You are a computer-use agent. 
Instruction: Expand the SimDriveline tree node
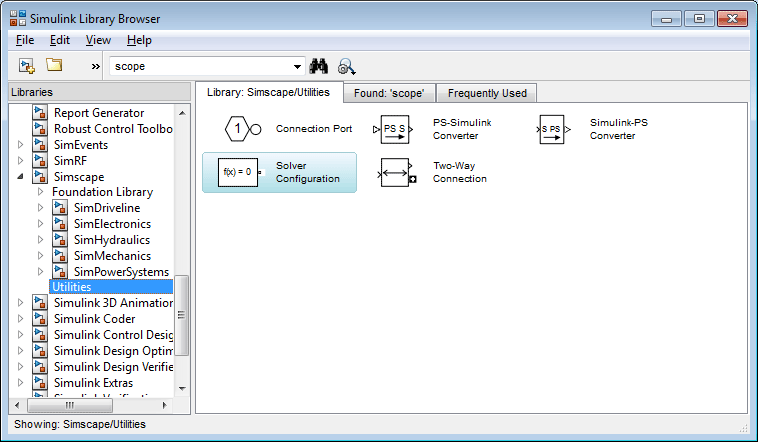point(41,208)
